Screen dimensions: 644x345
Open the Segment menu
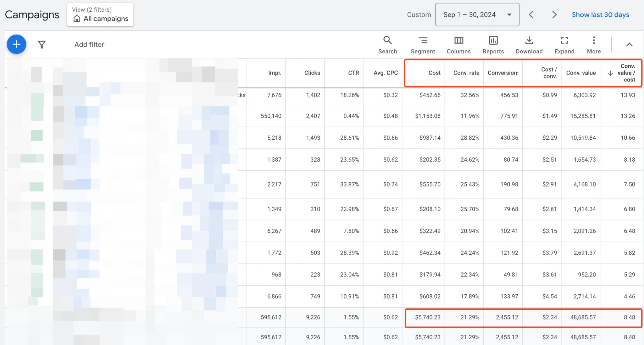coord(423,45)
